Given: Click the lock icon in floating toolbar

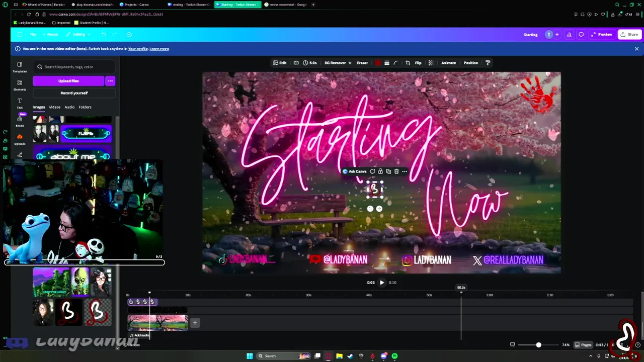Looking at the screenshot, I should (380, 171).
